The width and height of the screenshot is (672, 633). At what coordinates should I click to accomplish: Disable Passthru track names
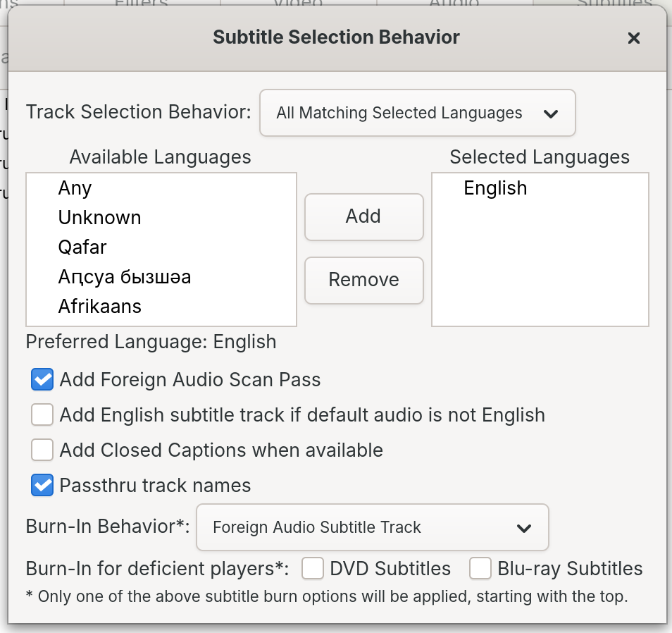[42, 485]
